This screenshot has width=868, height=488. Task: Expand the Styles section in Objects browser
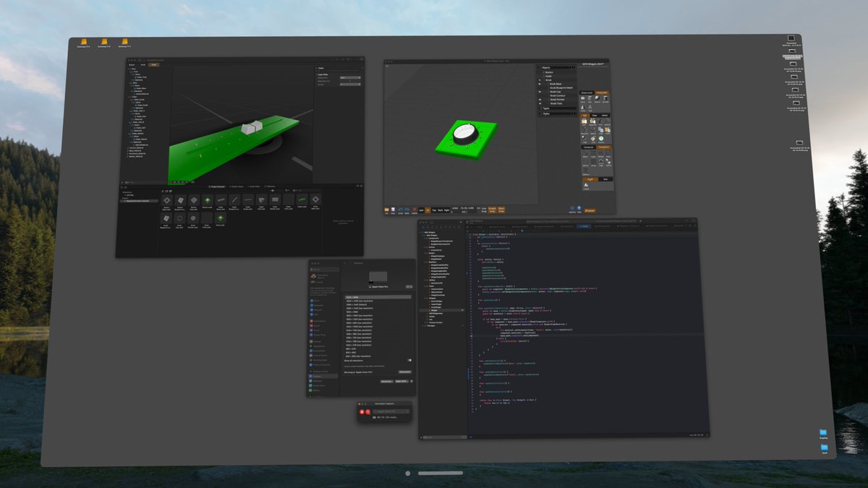[x=541, y=114]
